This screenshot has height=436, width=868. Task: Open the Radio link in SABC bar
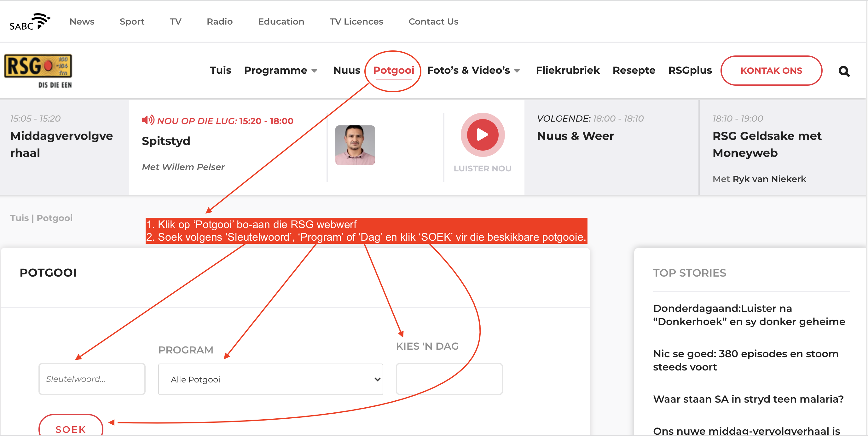(220, 21)
